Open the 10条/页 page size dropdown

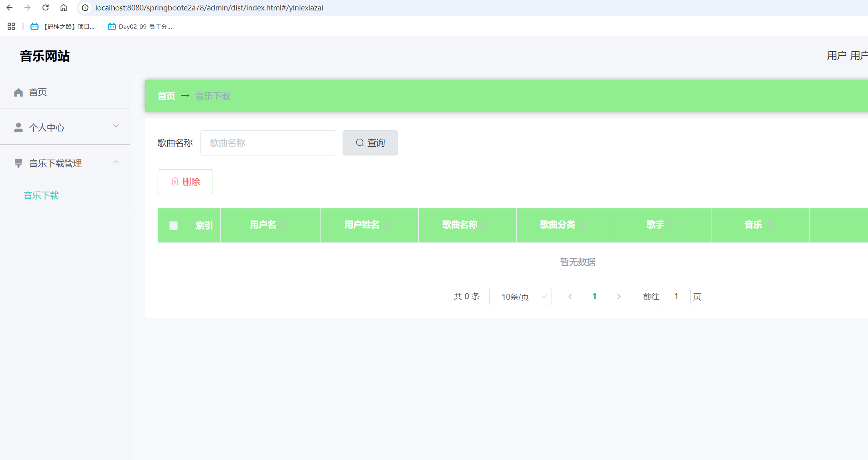[520, 297]
